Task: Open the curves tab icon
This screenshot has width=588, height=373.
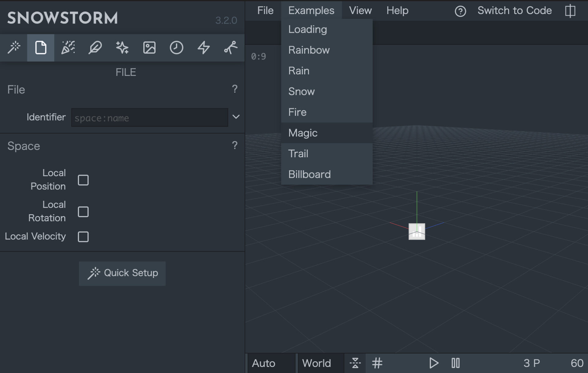Action: [x=230, y=48]
